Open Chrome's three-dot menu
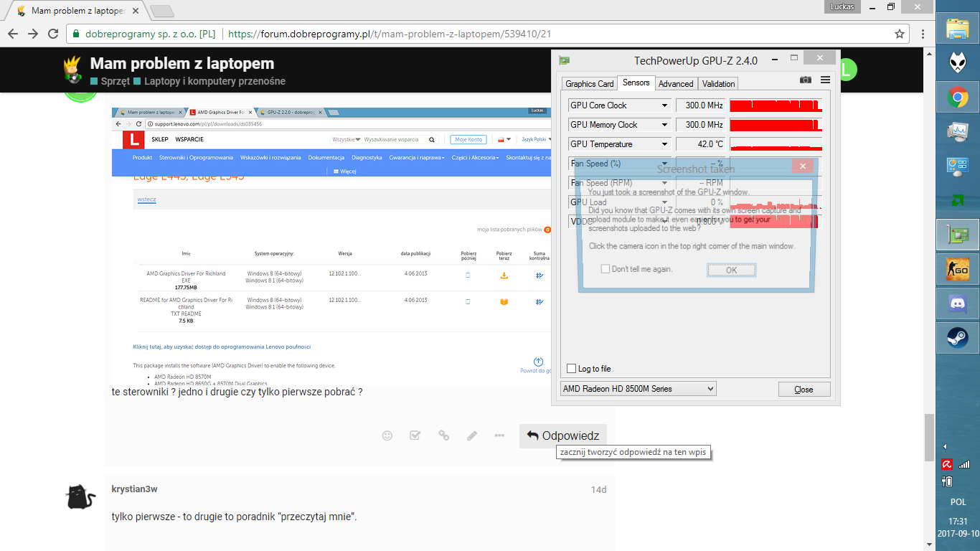 (923, 34)
